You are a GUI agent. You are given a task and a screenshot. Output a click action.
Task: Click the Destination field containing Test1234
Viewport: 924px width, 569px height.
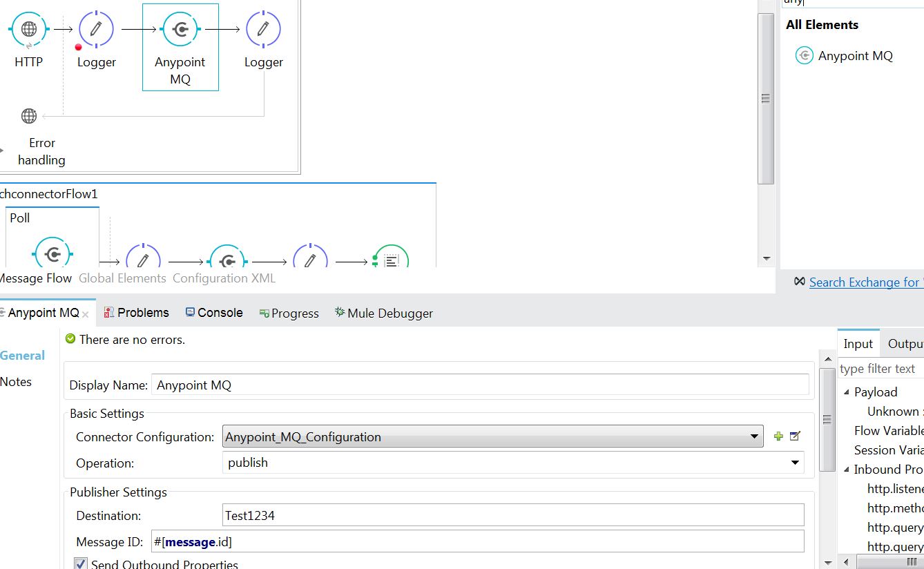[x=512, y=515]
